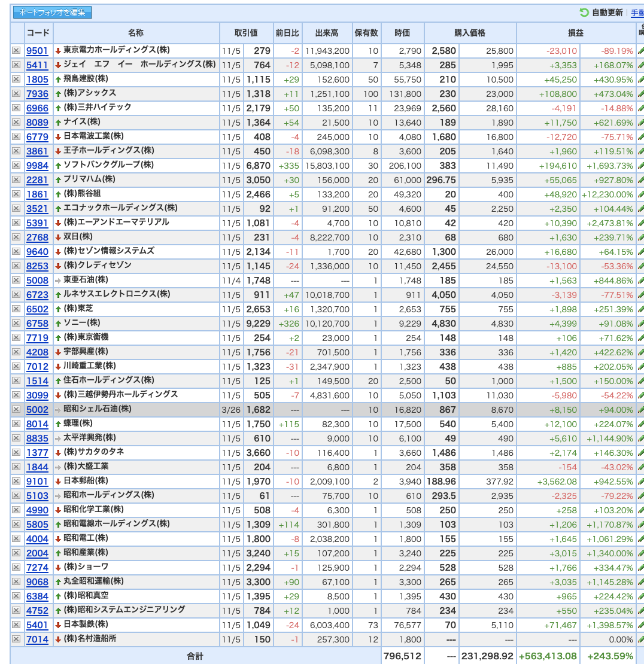The width and height of the screenshot is (644, 664).
Task: Open stock code 9984 link
Action: pyautogui.click(x=37, y=166)
